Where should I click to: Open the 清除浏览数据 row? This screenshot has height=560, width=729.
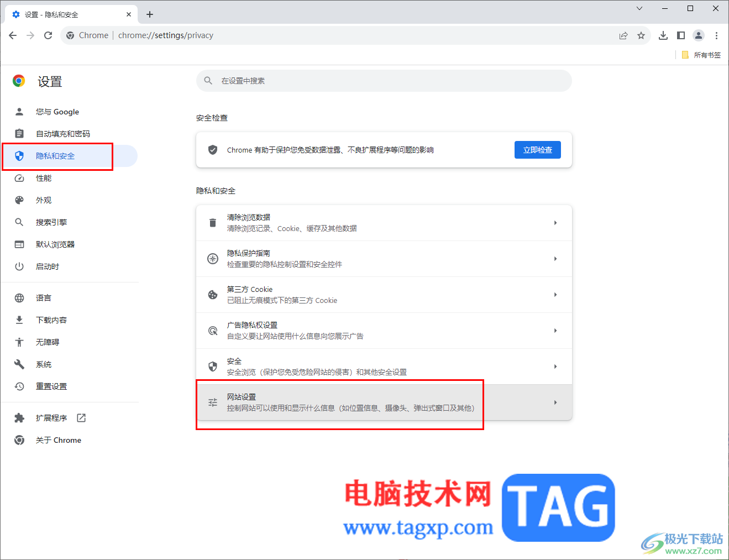(384, 223)
